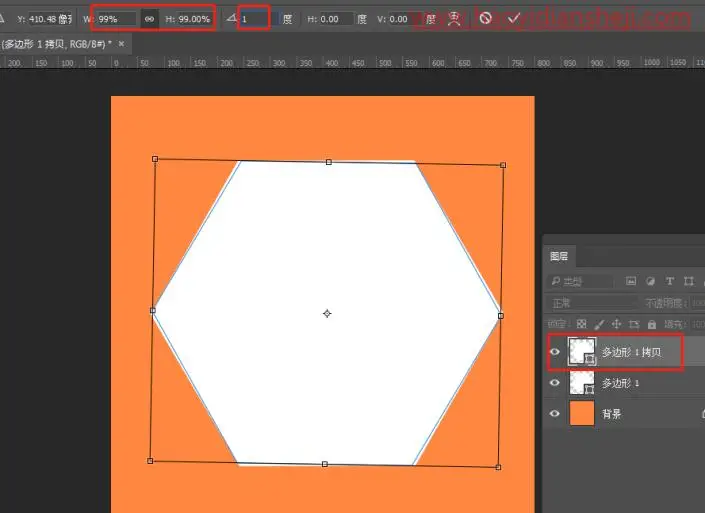Lock all with the padlock icon
705x513 pixels.
point(651,324)
